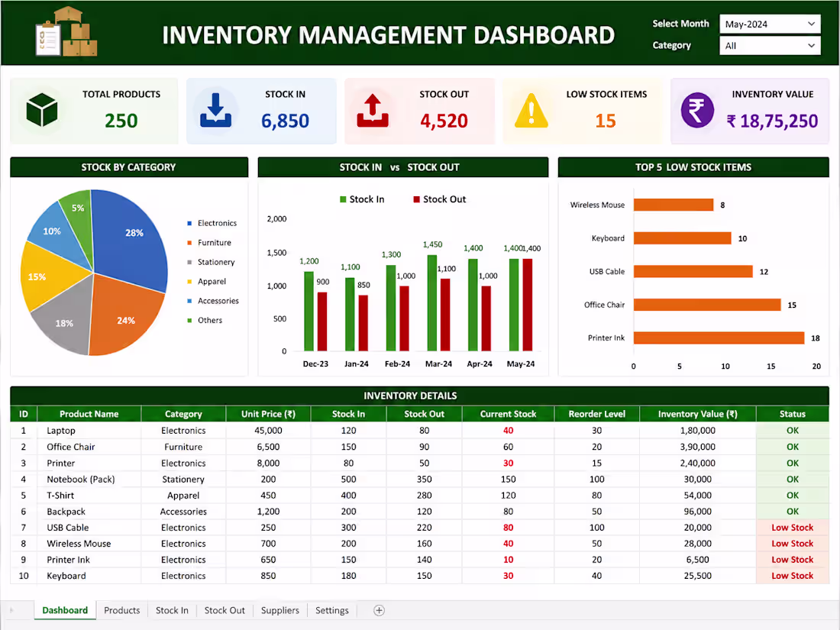840x630 pixels.
Task: Add a new sheet with plus icon
Action: 379,610
